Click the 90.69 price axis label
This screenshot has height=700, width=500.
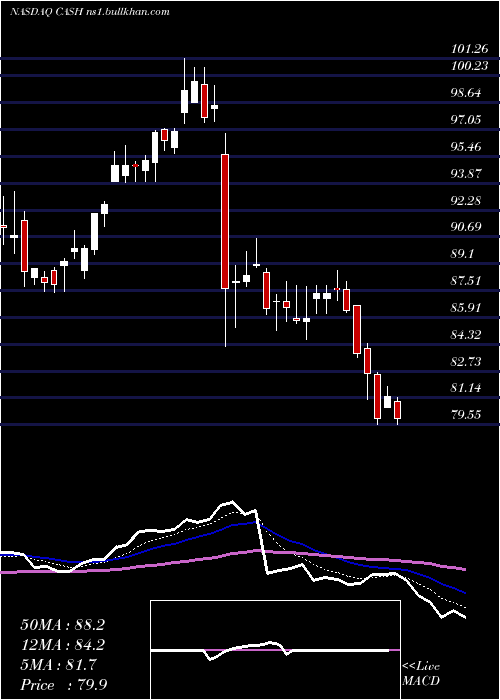[464, 227]
